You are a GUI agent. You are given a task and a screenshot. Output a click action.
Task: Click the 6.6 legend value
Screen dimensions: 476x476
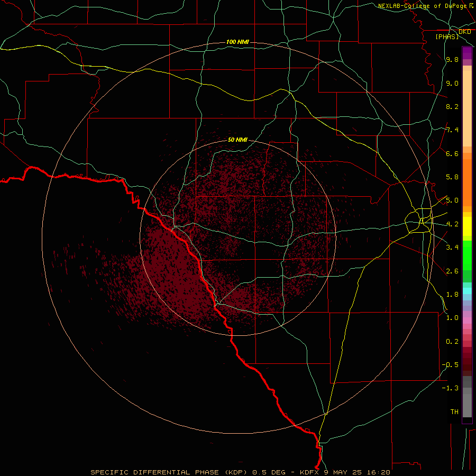pos(452,153)
